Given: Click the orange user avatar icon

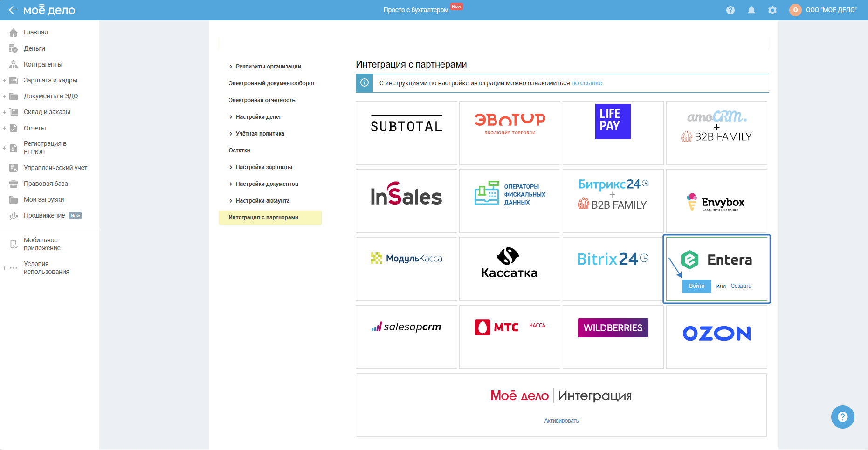Looking at the screenshot, I should 795,10.
